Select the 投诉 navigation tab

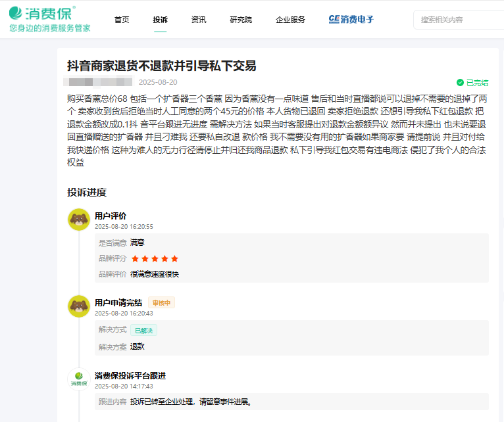(160, 20)
